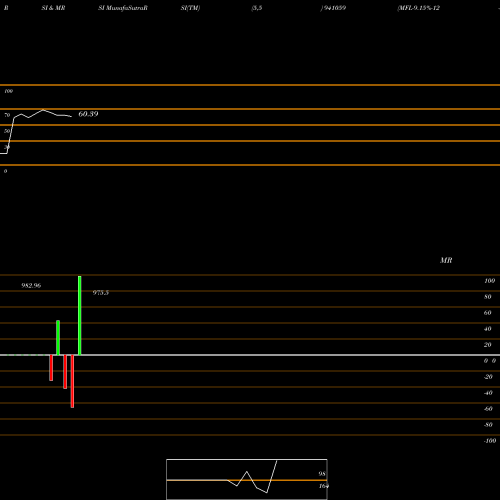Click the MR axis label -100
Viewport: 500px width, 500px height.
coord(490,441)
